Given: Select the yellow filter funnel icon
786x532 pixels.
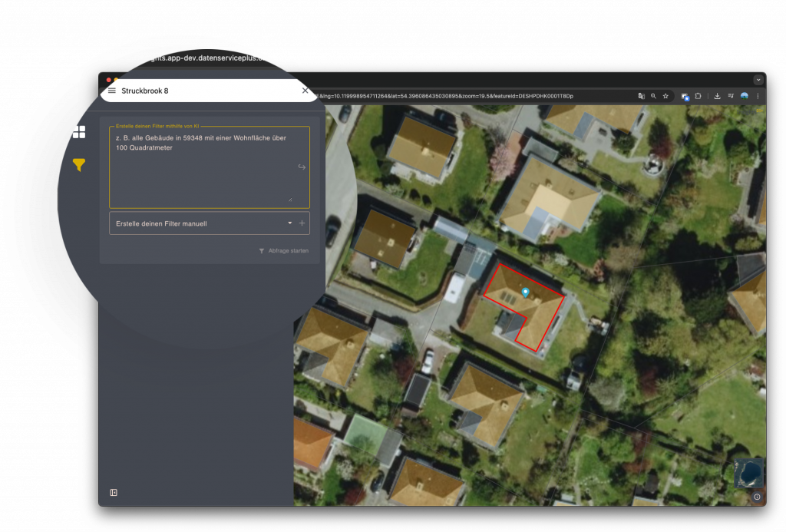Looking at the screenshot, I should point(79,165).
